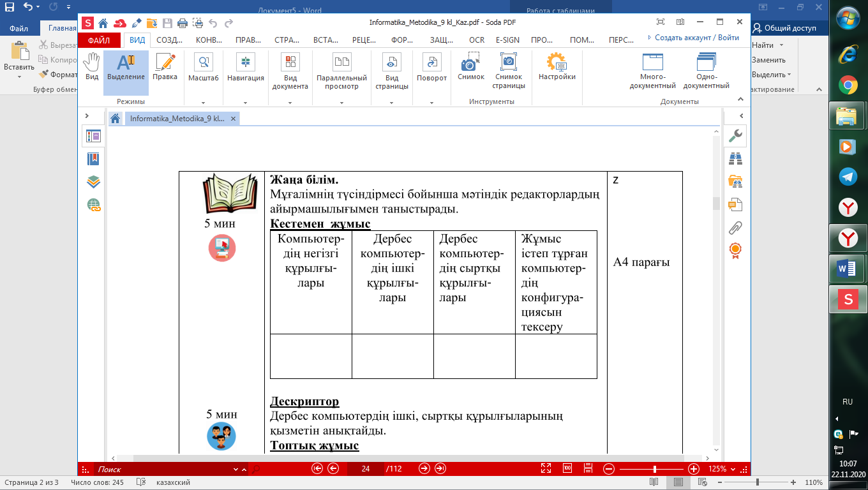Jump to the last page in bottom bar

click(x=440, y=469)
